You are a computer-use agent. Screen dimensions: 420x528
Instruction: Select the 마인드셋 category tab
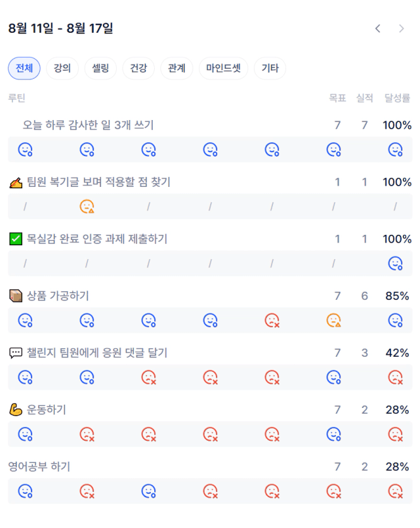[223, 68]
